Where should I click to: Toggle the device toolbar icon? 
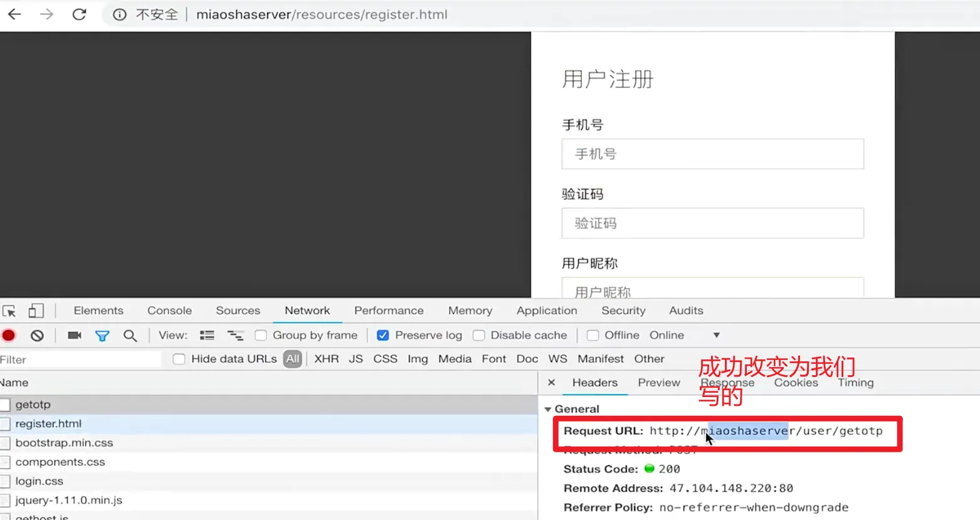tap(36, 311)
